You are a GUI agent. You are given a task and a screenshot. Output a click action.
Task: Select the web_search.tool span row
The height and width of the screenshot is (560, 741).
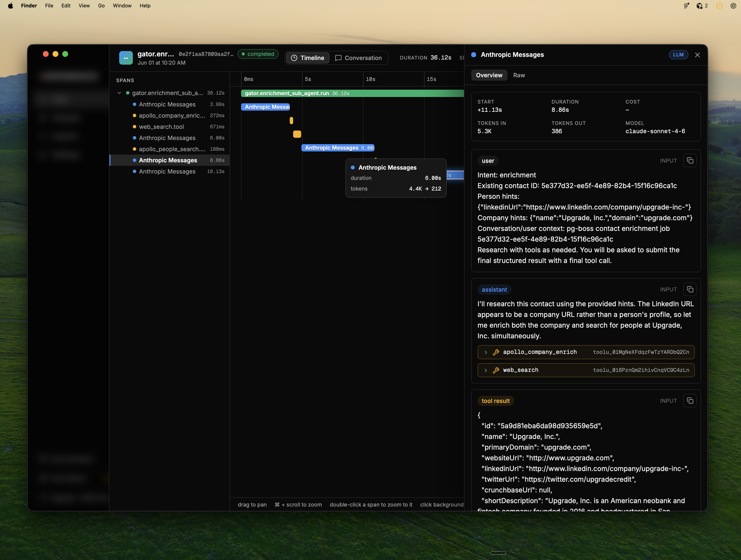tap(170, 127)
